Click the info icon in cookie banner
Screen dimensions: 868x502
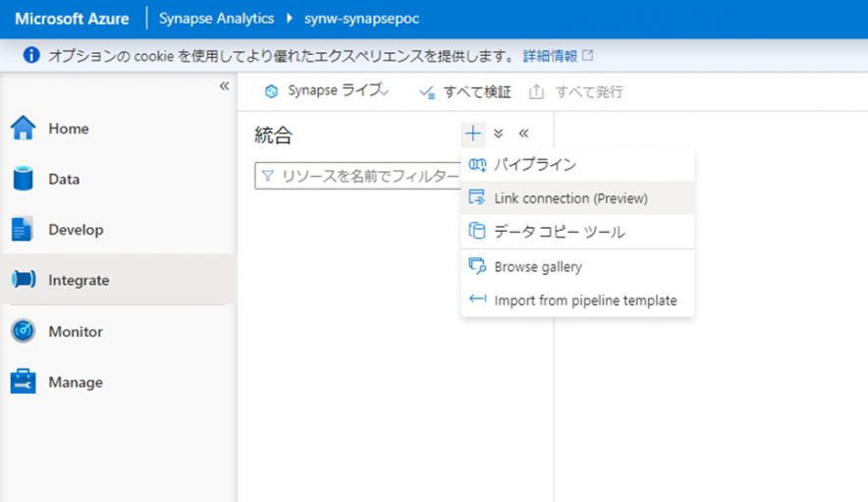(30, 55)
